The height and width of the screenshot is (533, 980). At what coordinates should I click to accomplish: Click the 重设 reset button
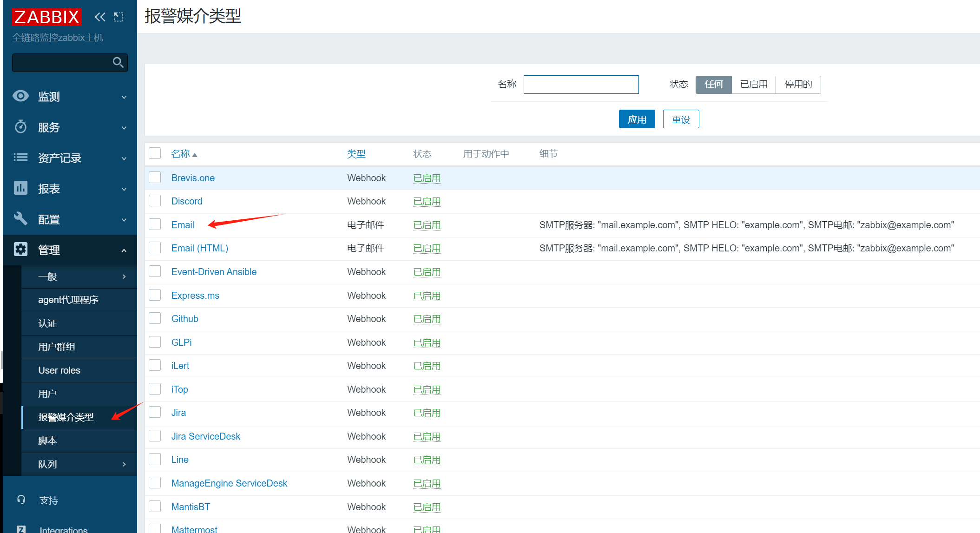pos(681,119)
